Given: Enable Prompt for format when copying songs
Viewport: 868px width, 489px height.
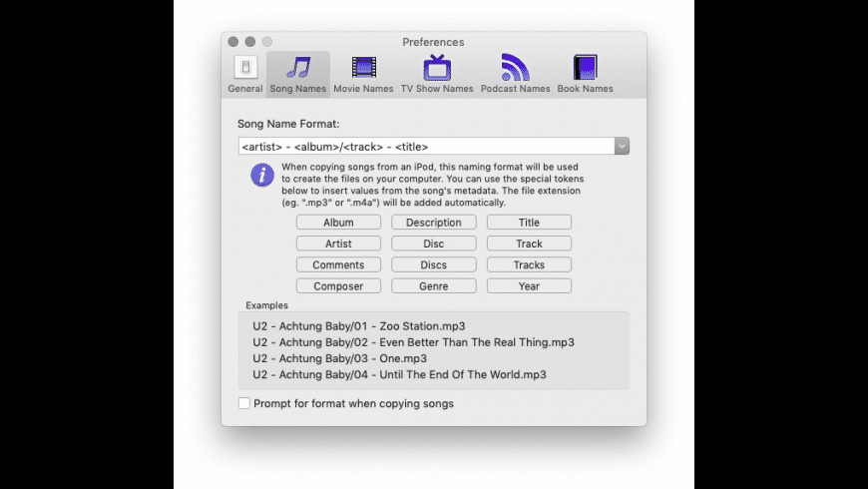Looking at the screenshot, I should coord(244,403).
